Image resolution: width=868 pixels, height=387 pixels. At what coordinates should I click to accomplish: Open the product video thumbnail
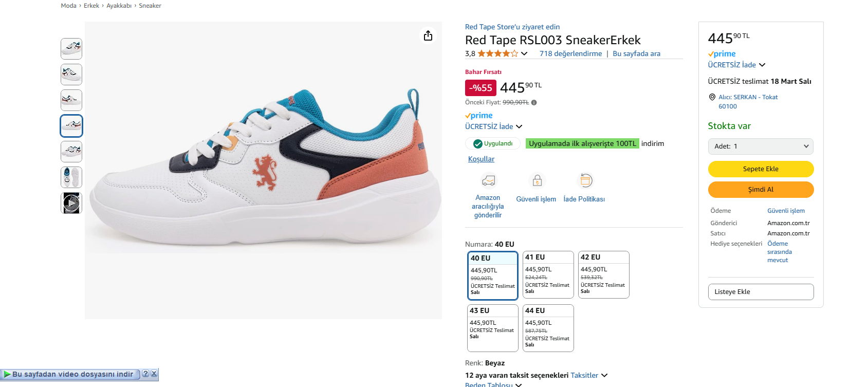71,203
